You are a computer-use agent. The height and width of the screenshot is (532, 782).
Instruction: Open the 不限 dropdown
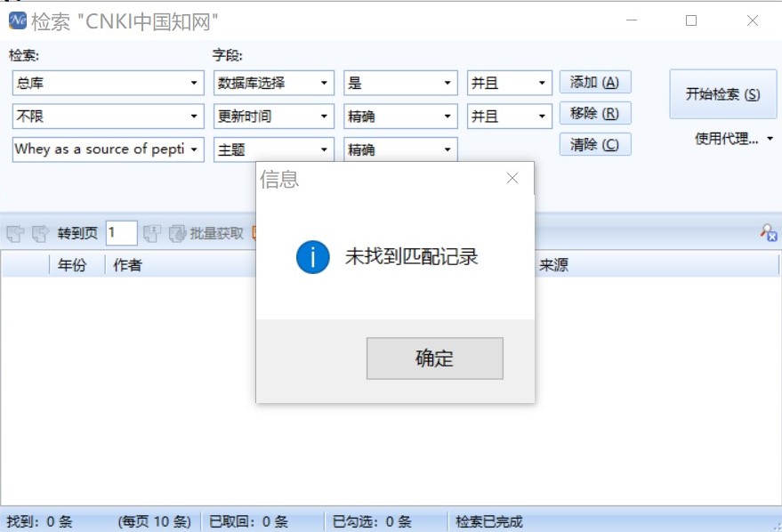(194, 117)
